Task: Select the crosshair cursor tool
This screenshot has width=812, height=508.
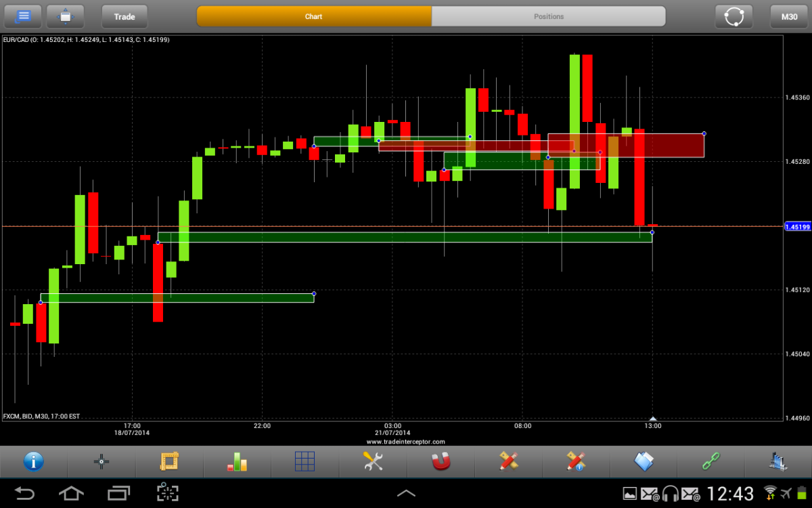Action: pyautogui.click(x=101, y=462)
